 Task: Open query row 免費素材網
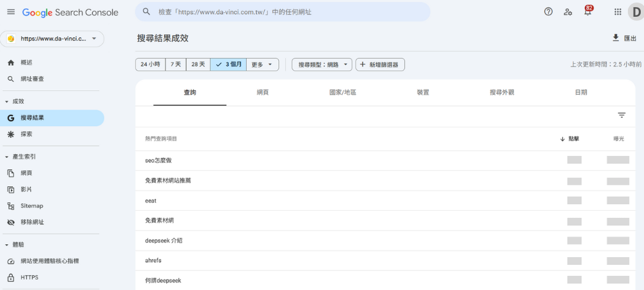point(385,220)
